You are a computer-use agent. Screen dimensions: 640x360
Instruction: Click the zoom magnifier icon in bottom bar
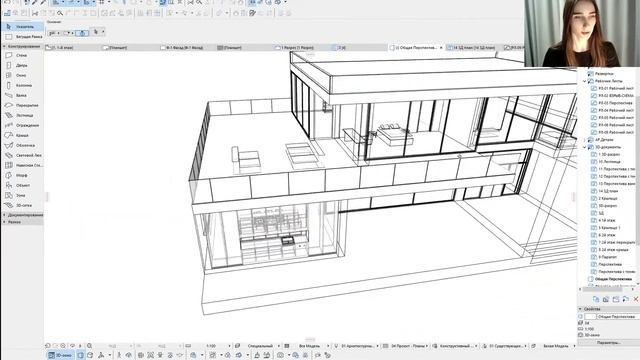coord(89,346)
